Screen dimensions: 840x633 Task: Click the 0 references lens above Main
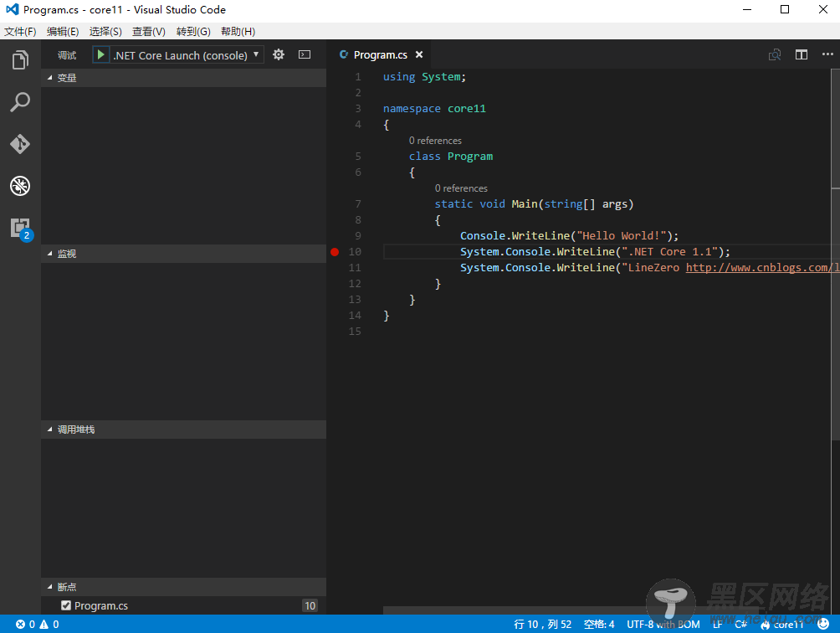tap(461, 188)
